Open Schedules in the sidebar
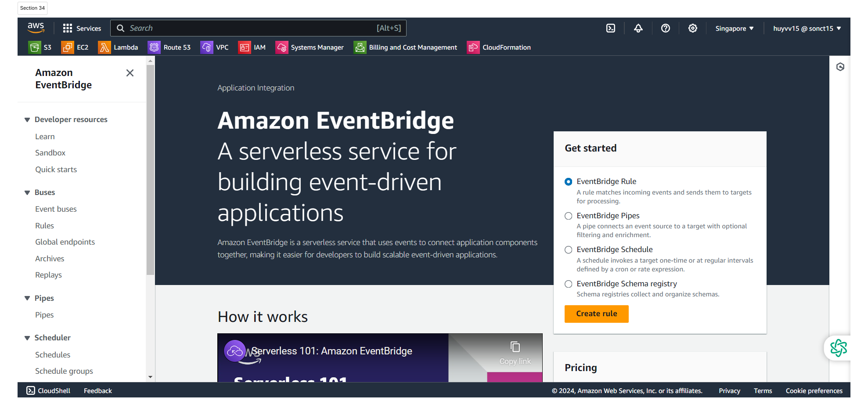This screenshot has width=868, height=415. [x=53, y=355]
